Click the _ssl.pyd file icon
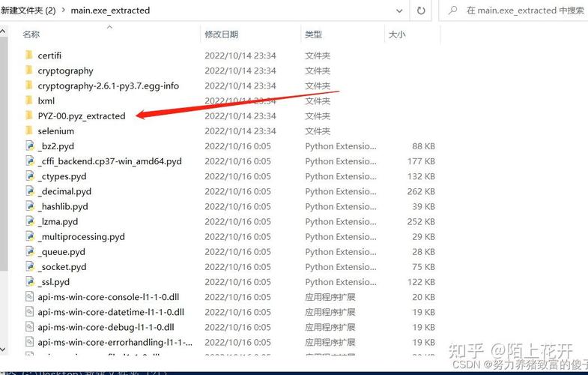588x375 pixels. [x=30, y=281]
